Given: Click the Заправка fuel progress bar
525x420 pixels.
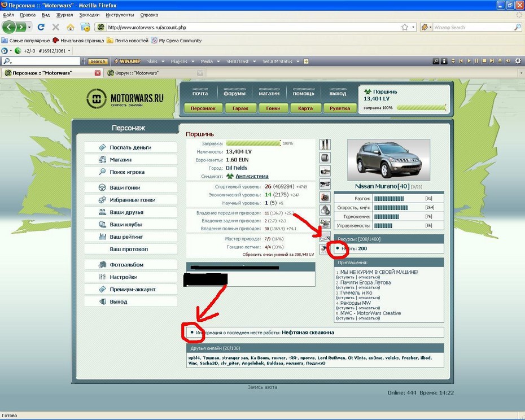Looking at the screenshot, I should tap(253, 143).
